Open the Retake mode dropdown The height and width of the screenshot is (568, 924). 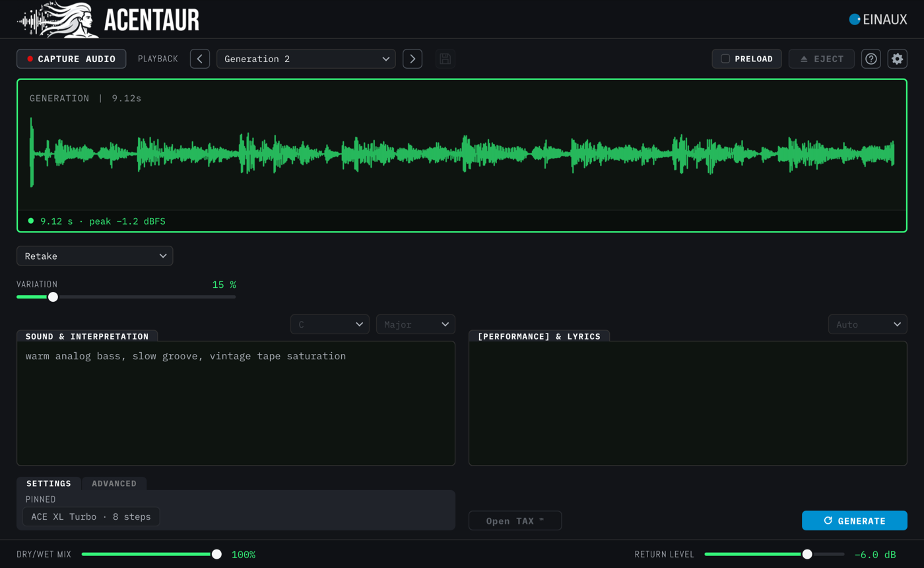click(95, 256)
